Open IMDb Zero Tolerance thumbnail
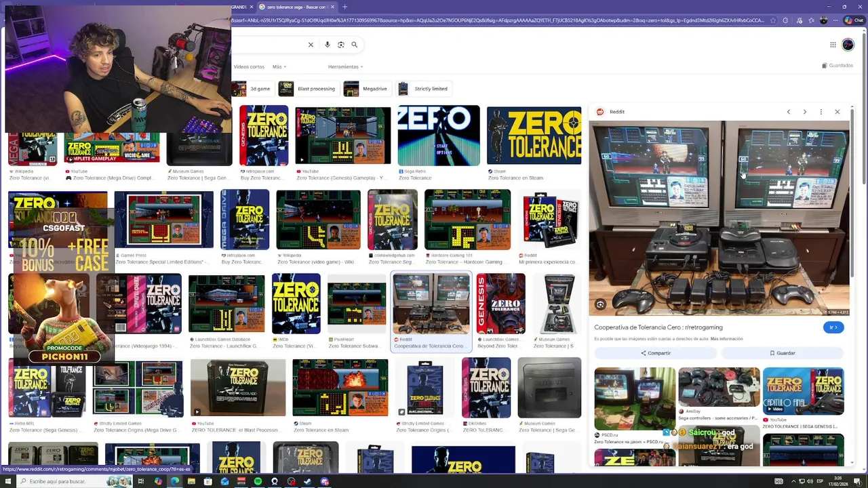 click(x=296, y=304)
